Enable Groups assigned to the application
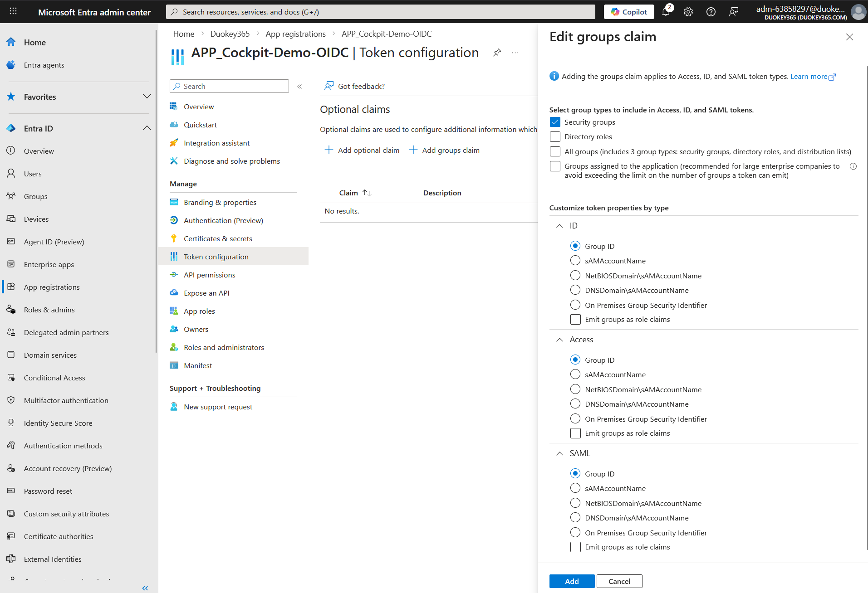 pos(555,166)
